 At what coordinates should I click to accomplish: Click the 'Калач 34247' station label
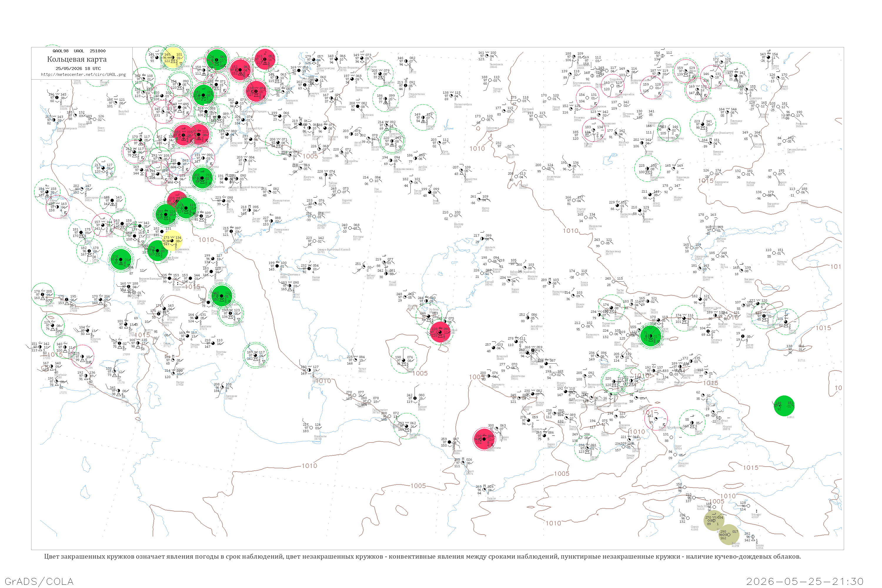click(x=170, y=121)
